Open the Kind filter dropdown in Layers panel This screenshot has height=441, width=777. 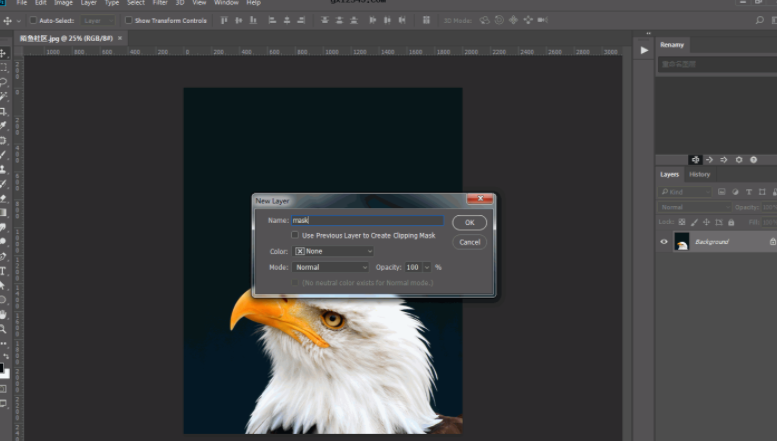pos(685,192)
